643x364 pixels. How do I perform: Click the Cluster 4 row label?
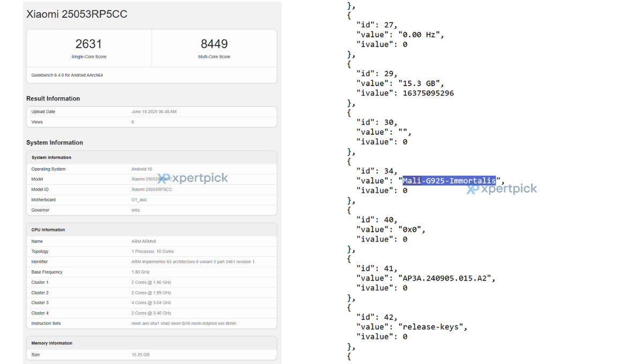coord(40,313)
